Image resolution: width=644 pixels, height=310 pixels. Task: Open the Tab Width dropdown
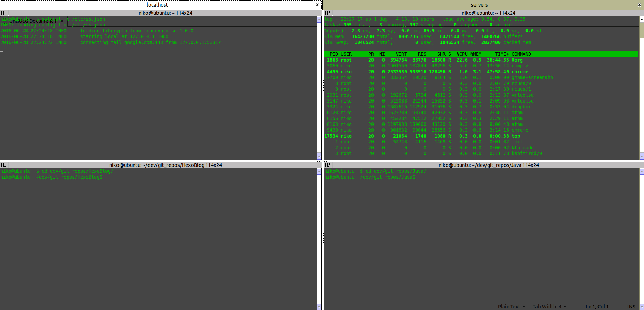coord(549,306)
